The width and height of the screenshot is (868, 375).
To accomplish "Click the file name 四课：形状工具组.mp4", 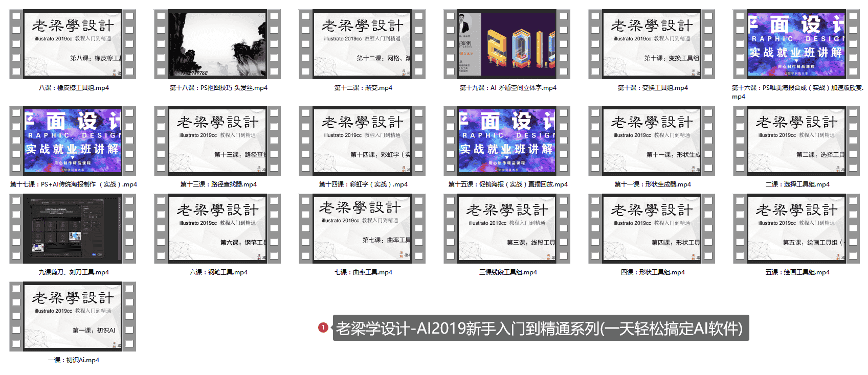I will (x=653, y=272).
